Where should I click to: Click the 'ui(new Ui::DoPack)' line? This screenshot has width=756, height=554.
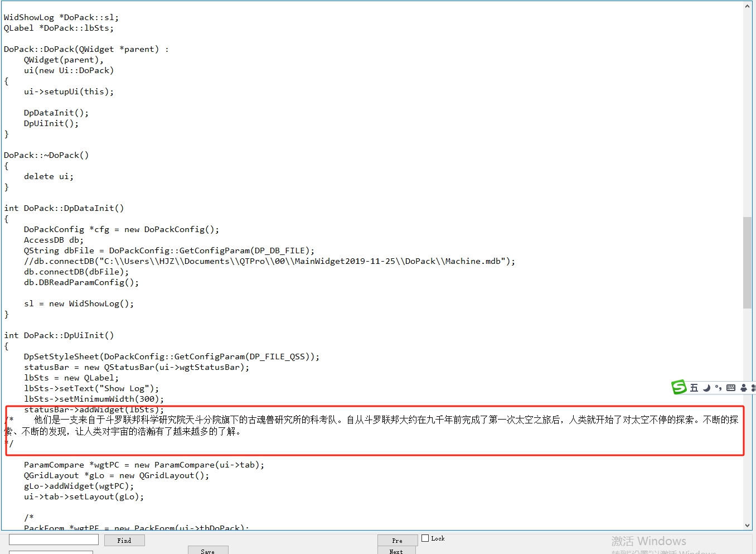pos(69,70)
